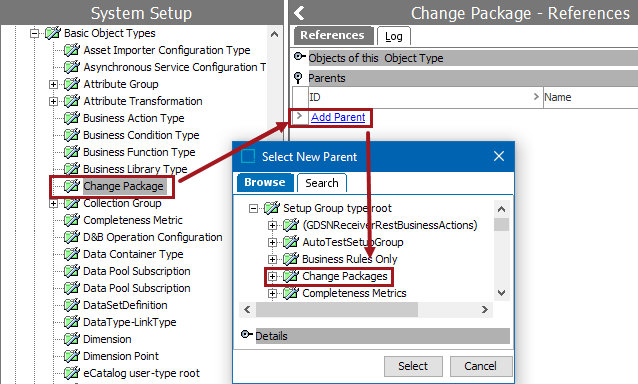Switch to the Log tab

[393, 36]
